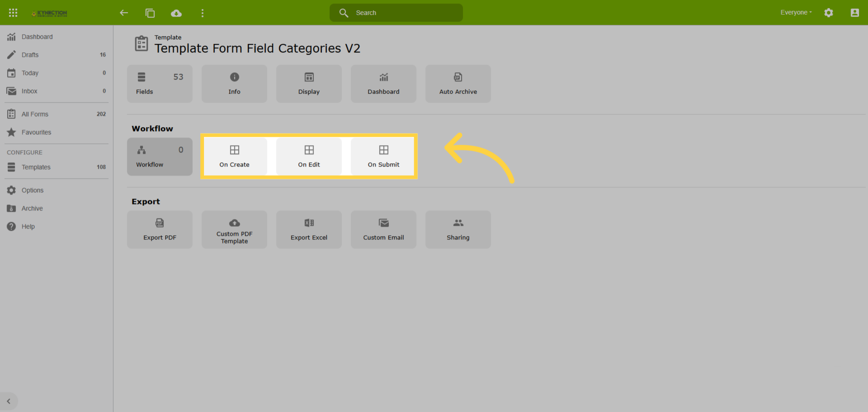Go back using the left arrow icon
The image size is (868, 412).
124,13
